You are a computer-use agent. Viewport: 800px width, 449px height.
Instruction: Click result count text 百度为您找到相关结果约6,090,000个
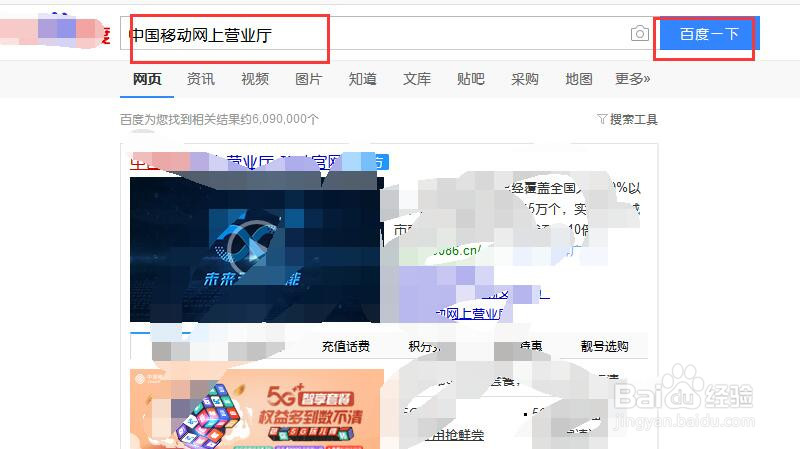[219, 119]
